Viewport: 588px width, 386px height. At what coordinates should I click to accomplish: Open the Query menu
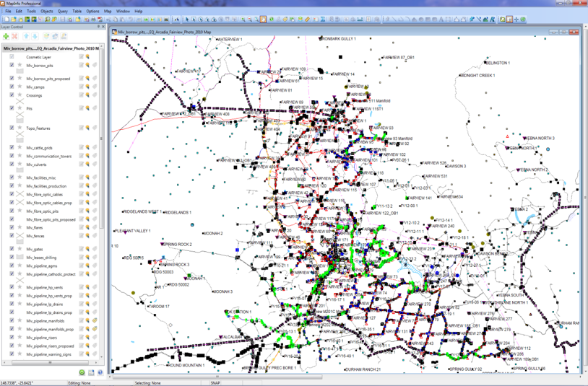point(63,12)
